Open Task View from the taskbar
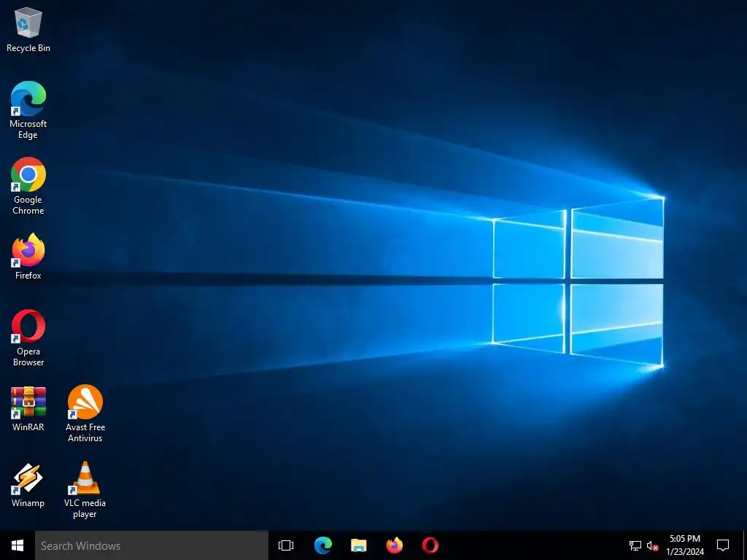Image resolution: width=747 pixels, height=560 pixels. (x=286, y=545)
